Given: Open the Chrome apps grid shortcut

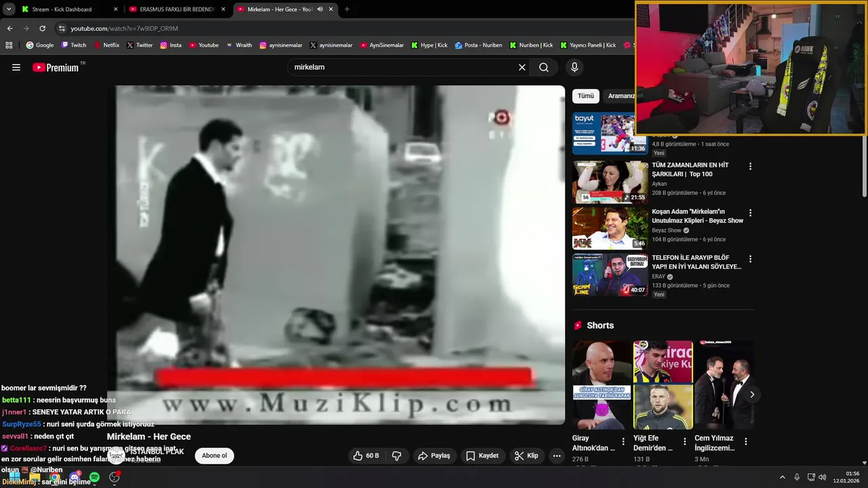Looking at the screenshot, I should coord(9,45).
